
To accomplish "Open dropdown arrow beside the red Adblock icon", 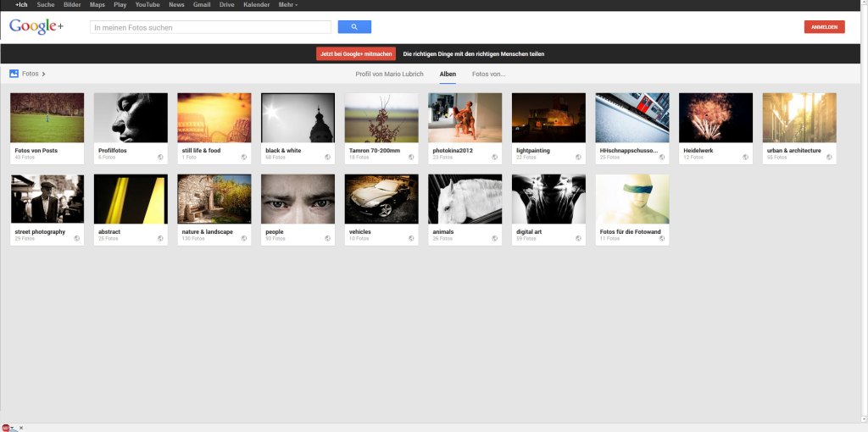I will (14, 429).
